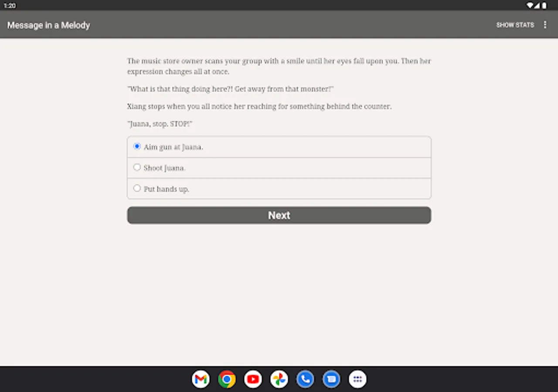Open Gmail from the dock
Image resolution: width=558 pixels, height=392 pixels.
[x=201, y=379]
